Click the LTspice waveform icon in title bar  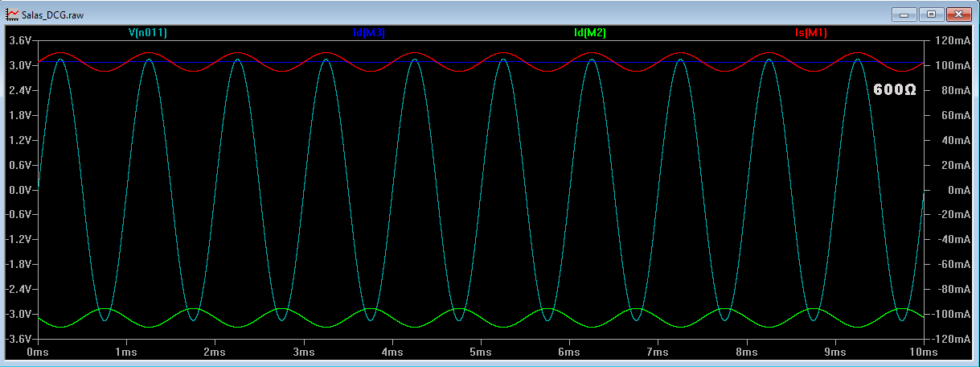[x=13, y=14]
